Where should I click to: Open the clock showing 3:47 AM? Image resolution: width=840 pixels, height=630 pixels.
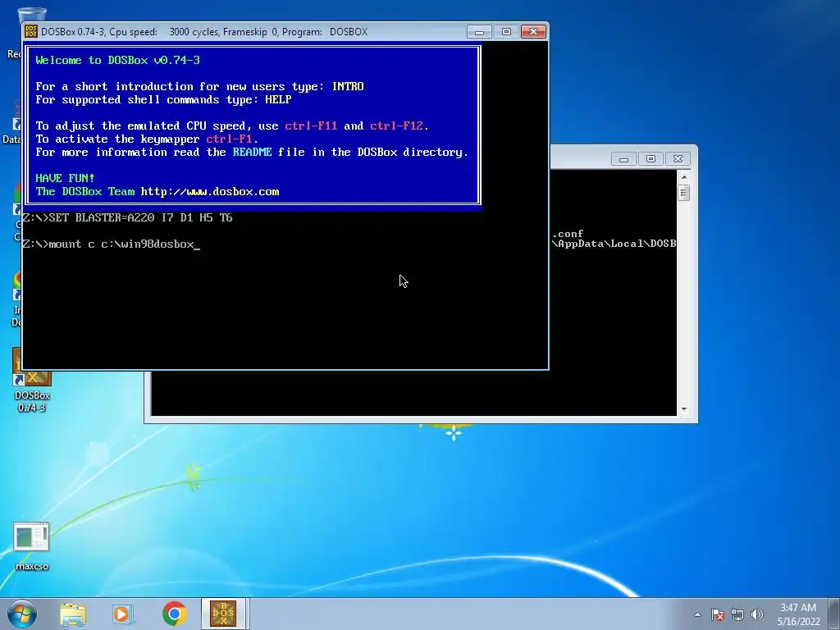[x=798, y=614]
